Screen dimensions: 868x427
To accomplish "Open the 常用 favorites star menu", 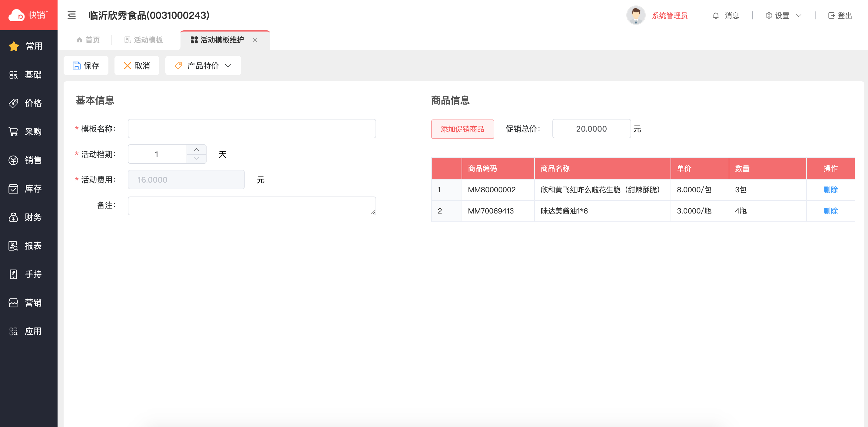I will click(29, 46).
